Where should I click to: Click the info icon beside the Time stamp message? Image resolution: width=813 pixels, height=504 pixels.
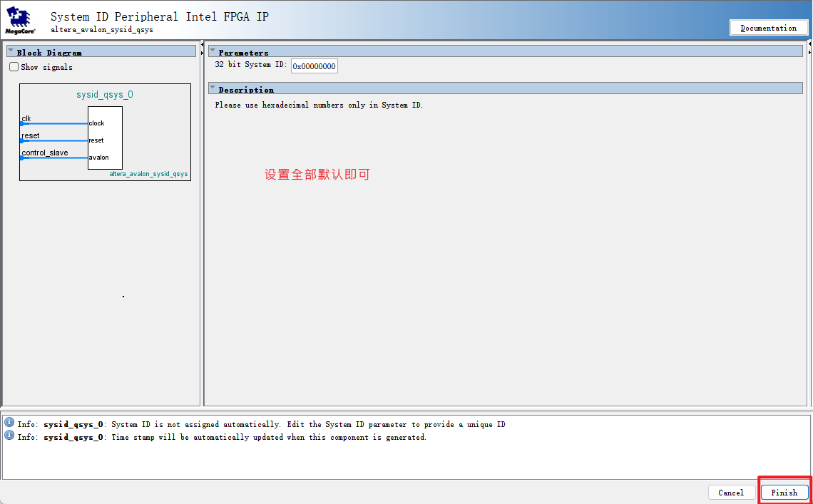pos(9,436)
